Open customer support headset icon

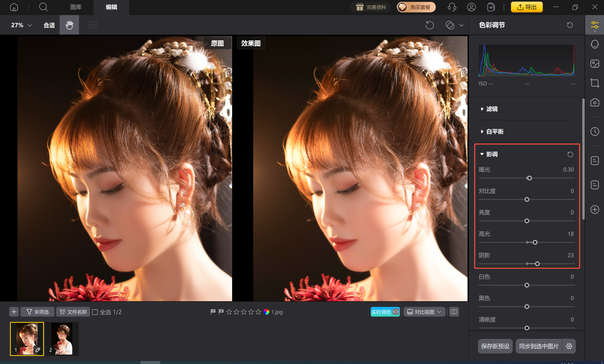click(x=452, y=7)
